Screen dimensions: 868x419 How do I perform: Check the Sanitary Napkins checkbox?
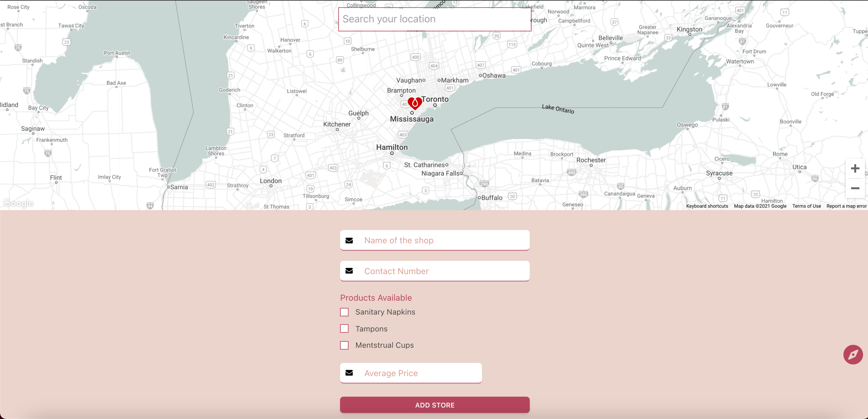[344, 312]
